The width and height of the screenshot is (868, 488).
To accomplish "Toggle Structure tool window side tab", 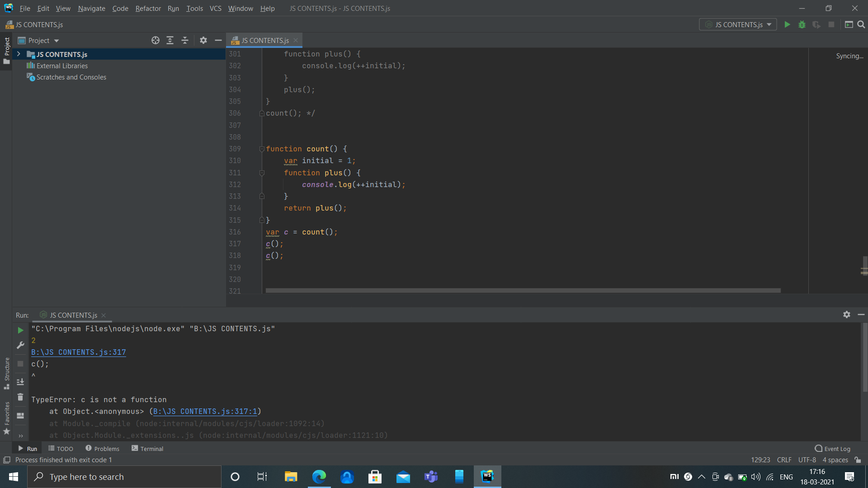I will click(x=6, y=373).
